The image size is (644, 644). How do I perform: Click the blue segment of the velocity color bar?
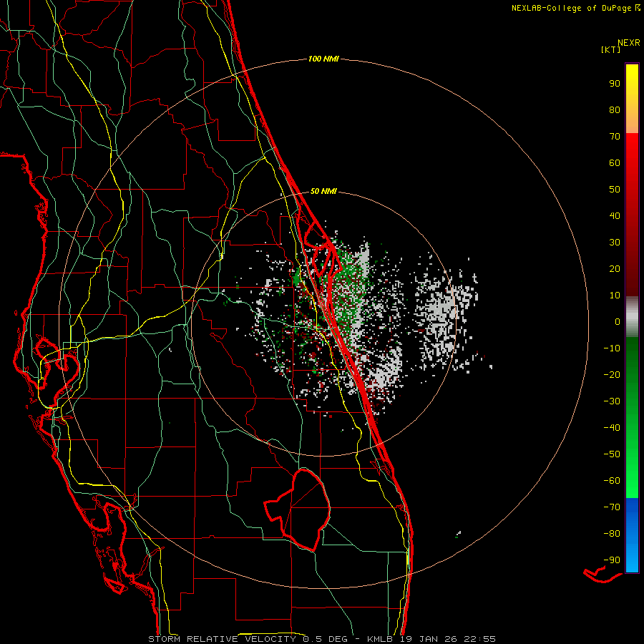point(632,535)
